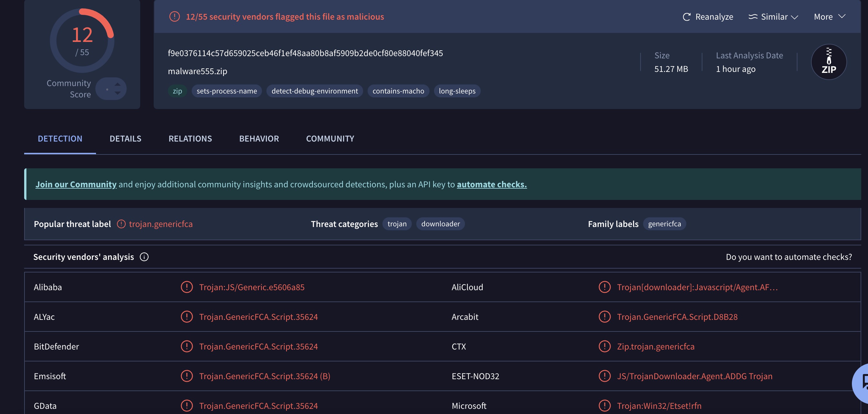This screenshot has height=414, width=868.
Task: Click the Join our Community link
Action: [x=76, y=184]
